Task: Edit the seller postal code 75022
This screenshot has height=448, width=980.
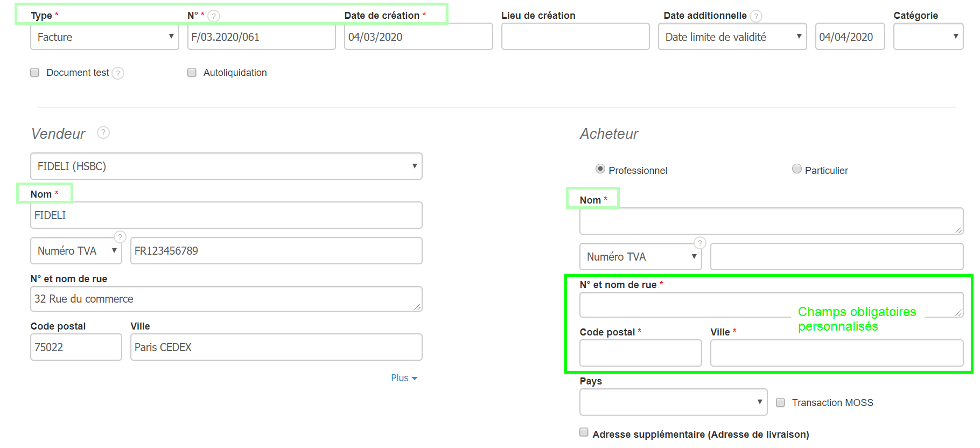Action: (x=76, y=347)
